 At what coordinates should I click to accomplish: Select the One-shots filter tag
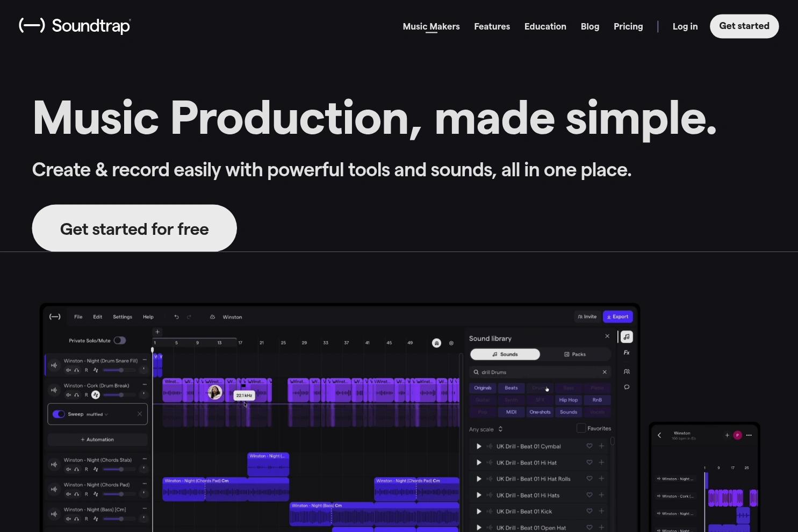click(540, 412)
